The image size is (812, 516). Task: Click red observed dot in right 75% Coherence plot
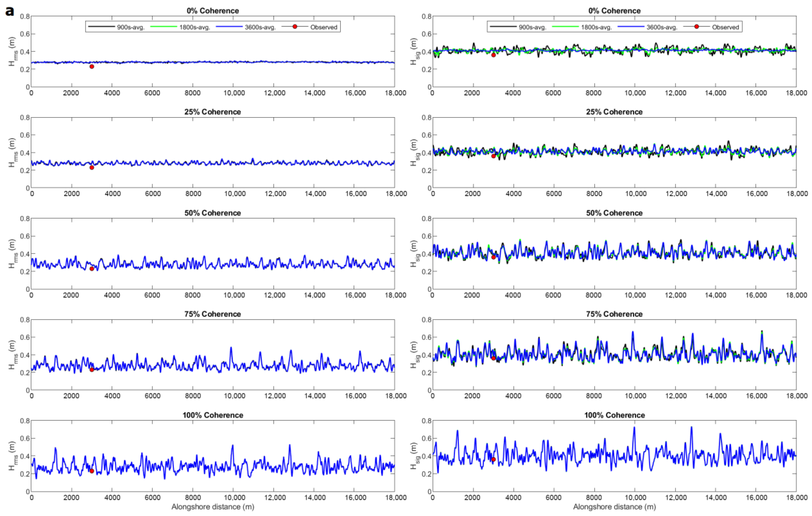click(x=493, y=358)
